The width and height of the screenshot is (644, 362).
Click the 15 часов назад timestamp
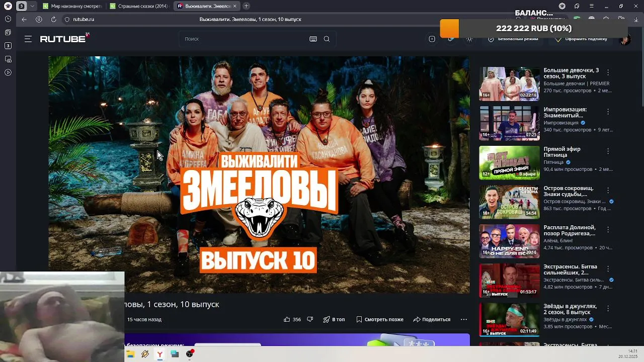pyautogui.click(x=144, y=319)
